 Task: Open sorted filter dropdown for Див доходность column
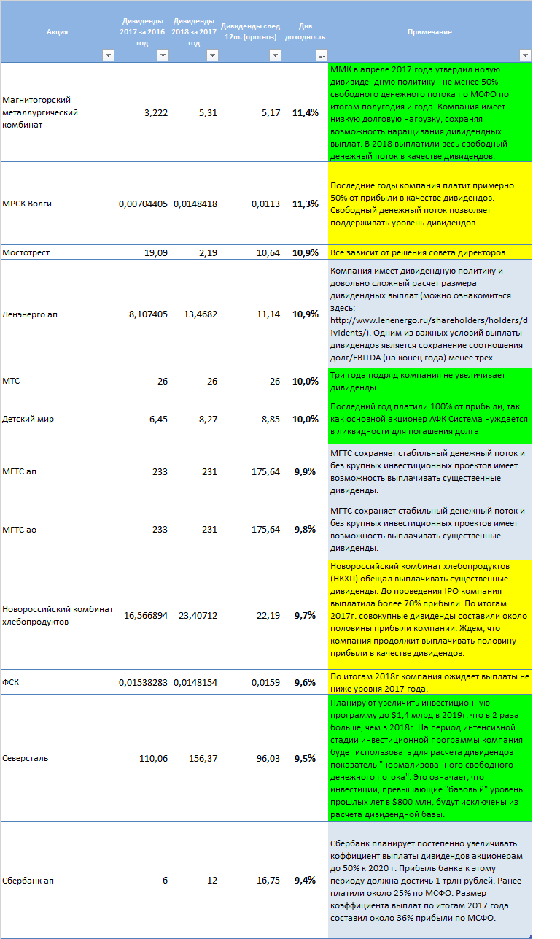point(322,55)
